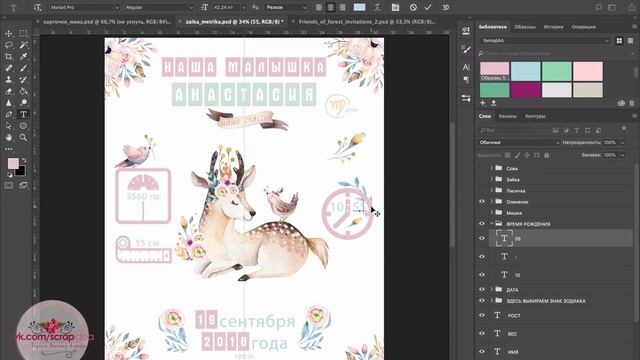Align text left in options bar
Screen dimensions: 640x360
click(x=319, y=7)
